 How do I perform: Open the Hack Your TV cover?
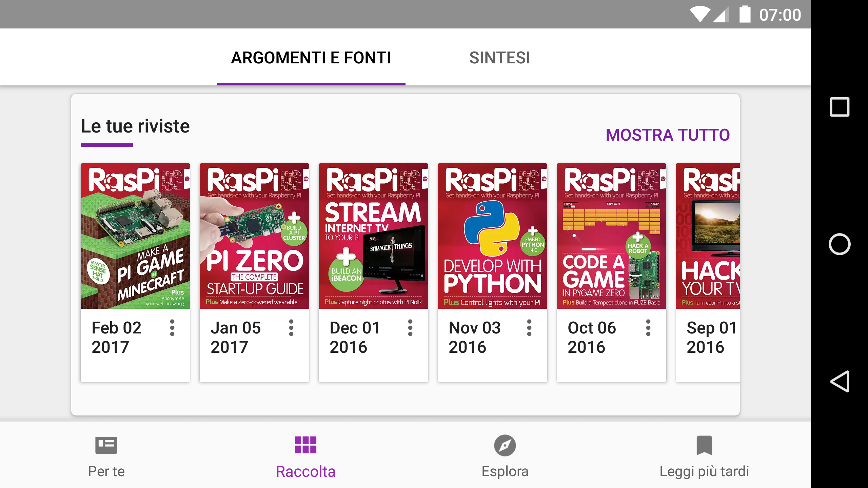coord(708,236)
